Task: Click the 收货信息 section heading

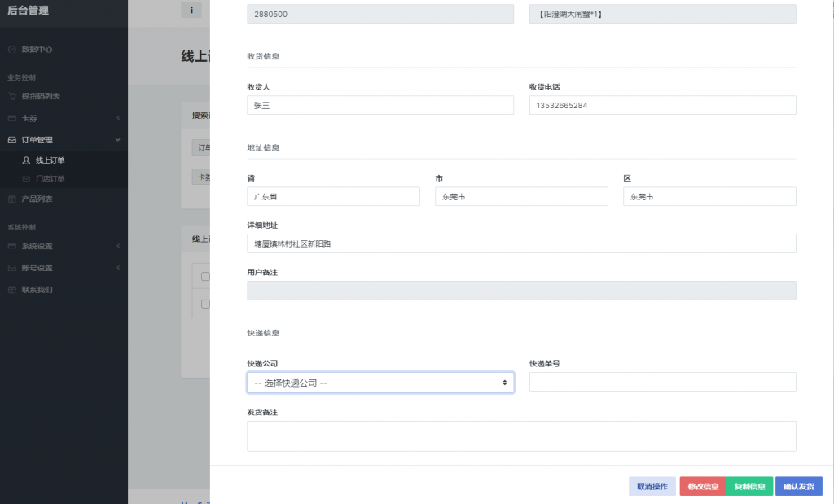Action: click(263, 56)
